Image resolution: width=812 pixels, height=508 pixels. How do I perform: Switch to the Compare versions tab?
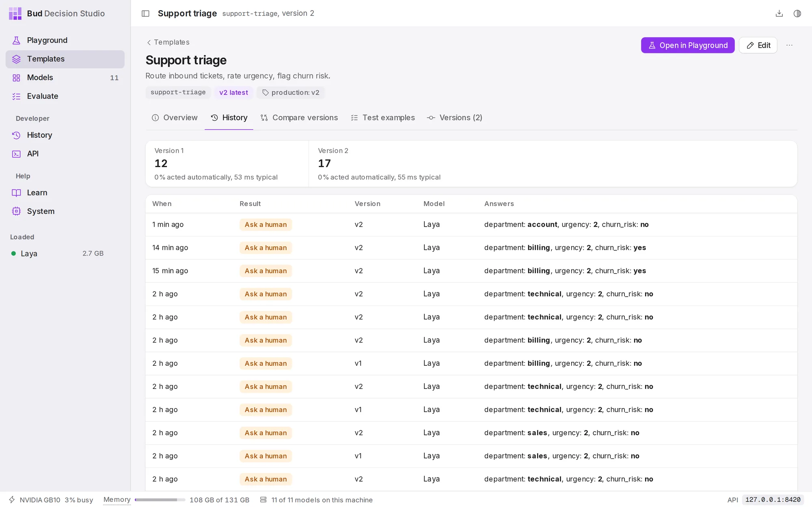(x=299, y=117)
